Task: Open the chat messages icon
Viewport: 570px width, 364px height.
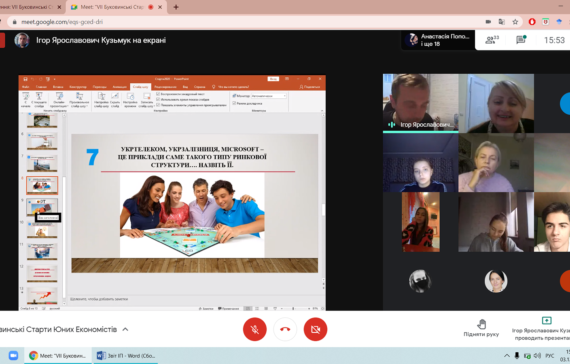Action: pyautogui.click(x=521, y=40)
